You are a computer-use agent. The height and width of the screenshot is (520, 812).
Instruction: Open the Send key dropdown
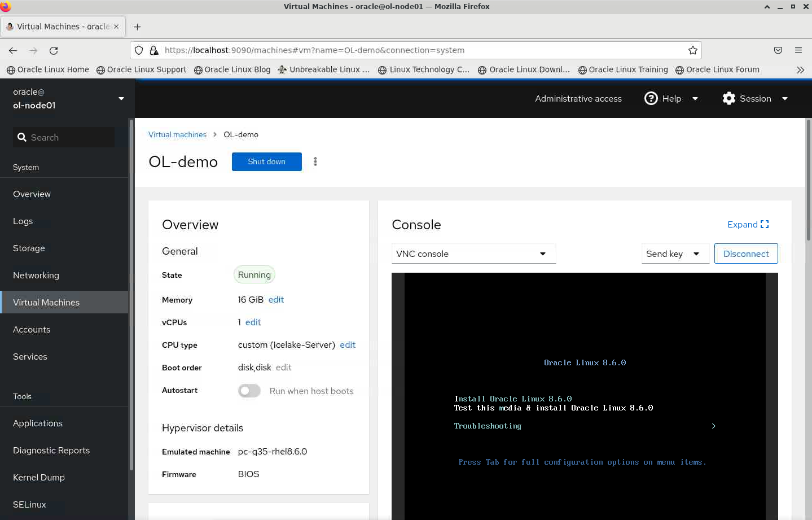point(675,254)
